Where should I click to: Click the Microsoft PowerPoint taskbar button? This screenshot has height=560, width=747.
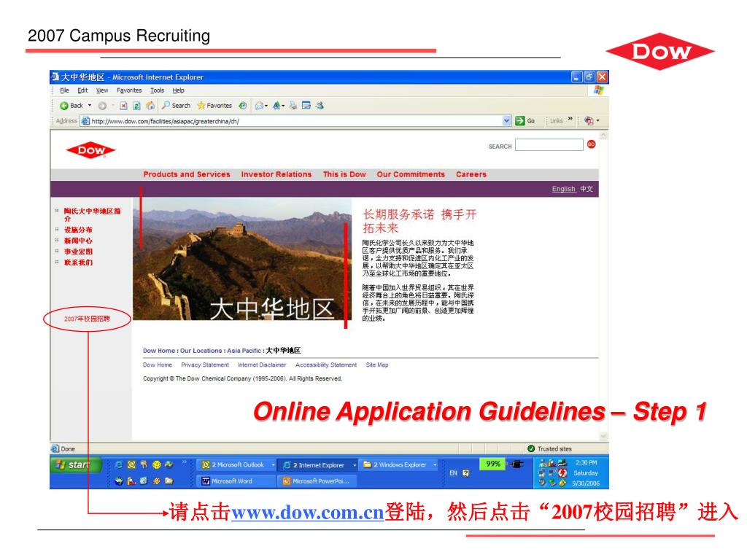click(x=317, y=481)
